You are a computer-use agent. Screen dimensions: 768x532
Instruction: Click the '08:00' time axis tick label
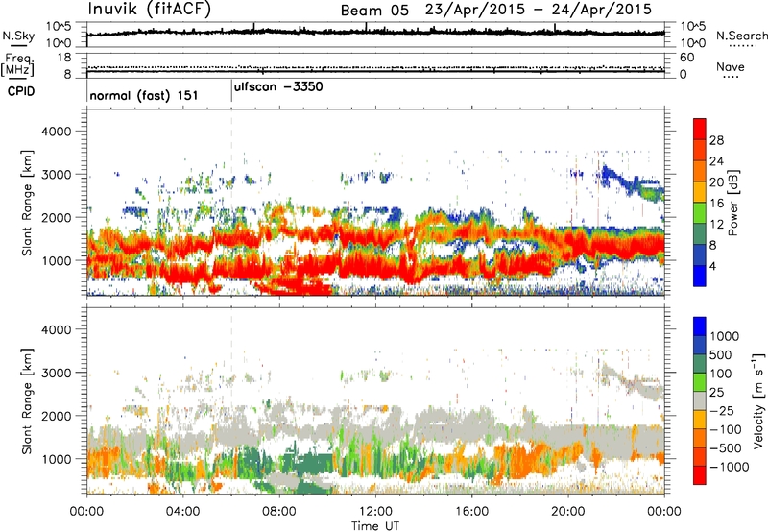279,512
